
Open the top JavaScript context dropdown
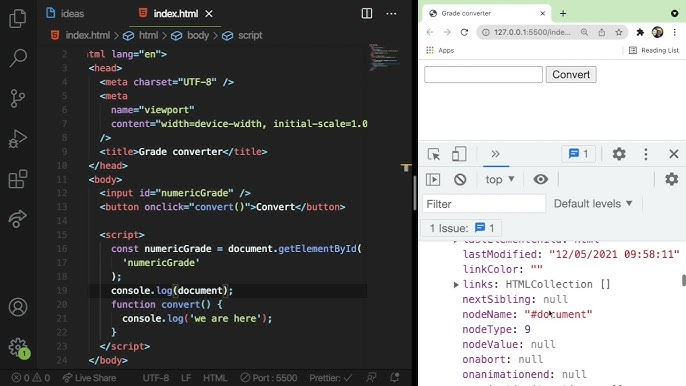click(x=500, y=179)
